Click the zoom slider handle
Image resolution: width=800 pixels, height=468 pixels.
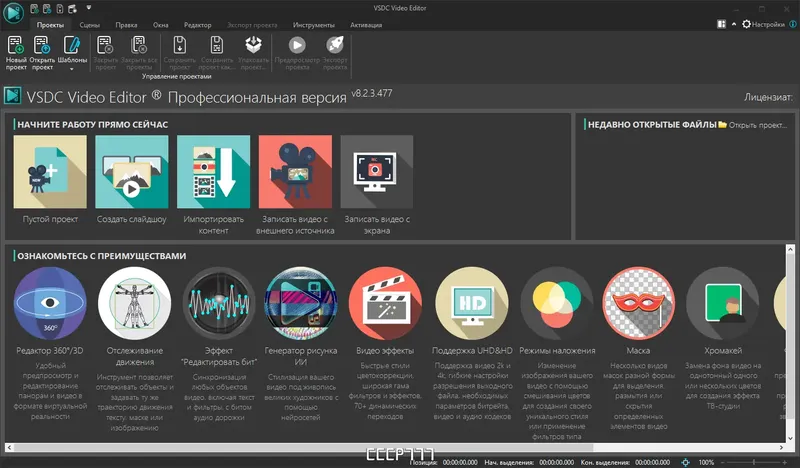(754, 462)
